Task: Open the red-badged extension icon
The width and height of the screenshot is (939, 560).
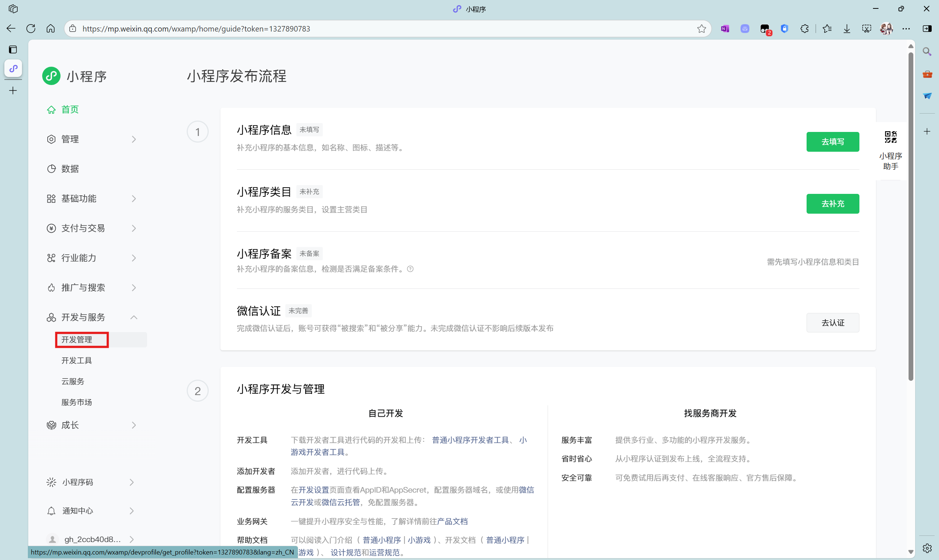Action: (x=765, y=29)
